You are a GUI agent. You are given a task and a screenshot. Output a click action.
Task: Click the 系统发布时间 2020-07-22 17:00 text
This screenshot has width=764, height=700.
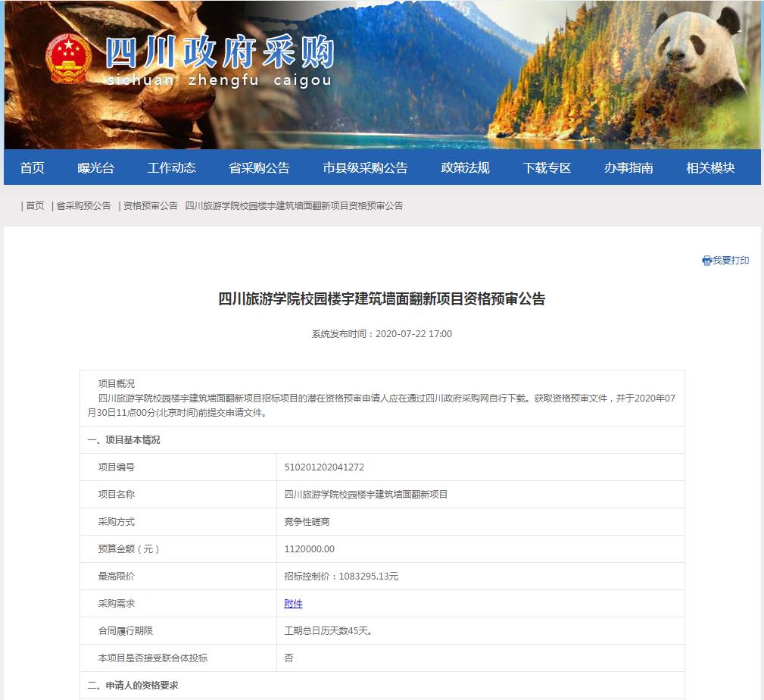click(x=382, y=334)
